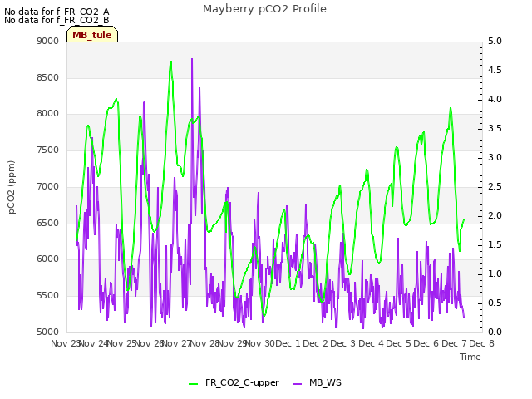Click the green FR_CO2_C-upper legend line swatch

[193, 383]
